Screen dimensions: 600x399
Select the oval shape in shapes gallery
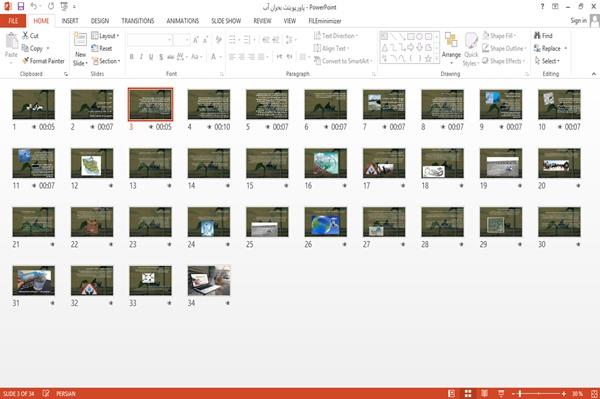coord(419,37)
